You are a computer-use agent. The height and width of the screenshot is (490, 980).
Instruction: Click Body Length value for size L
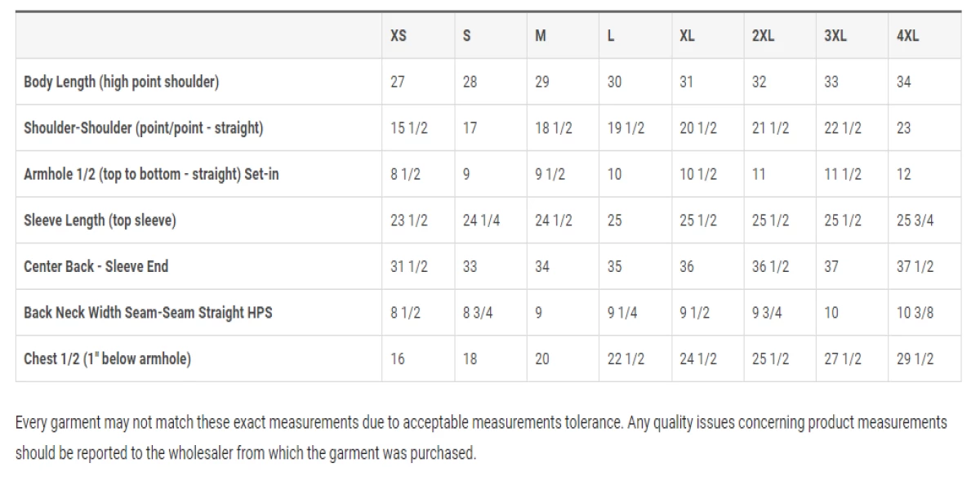coord(614,82)
